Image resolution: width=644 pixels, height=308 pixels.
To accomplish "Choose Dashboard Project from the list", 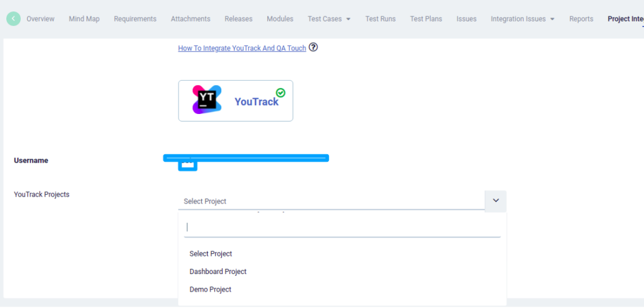I will [x=218, y=271].
